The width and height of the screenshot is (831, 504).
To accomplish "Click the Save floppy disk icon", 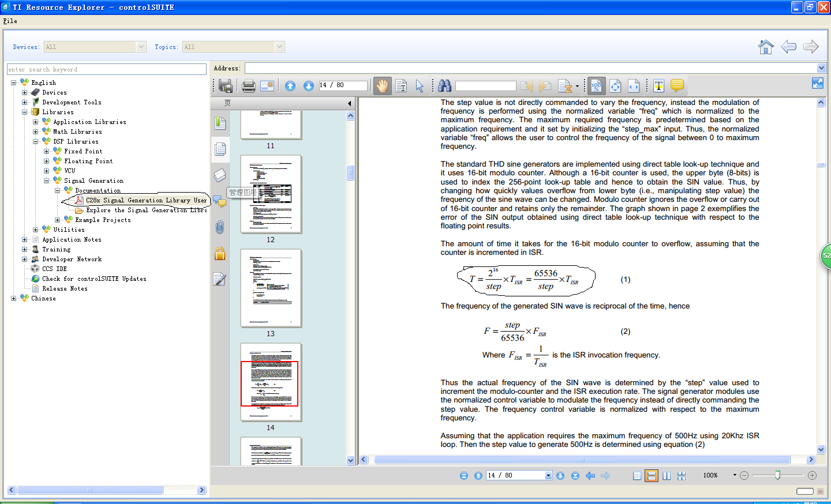I will point(226,86).
